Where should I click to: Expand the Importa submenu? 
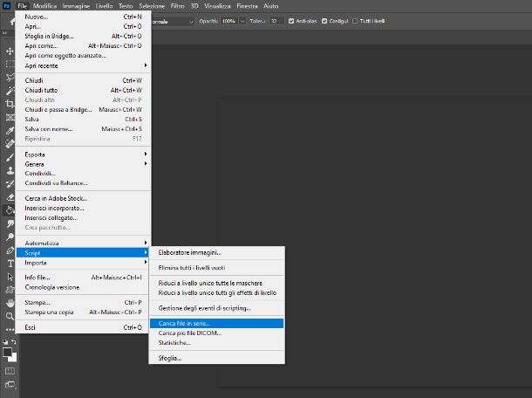point(83,263)
